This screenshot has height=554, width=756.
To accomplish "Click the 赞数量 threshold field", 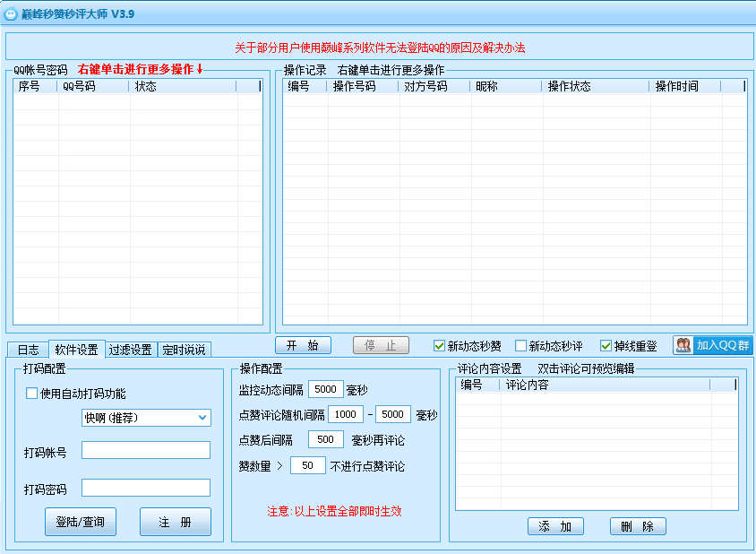I will click(308, 464).
